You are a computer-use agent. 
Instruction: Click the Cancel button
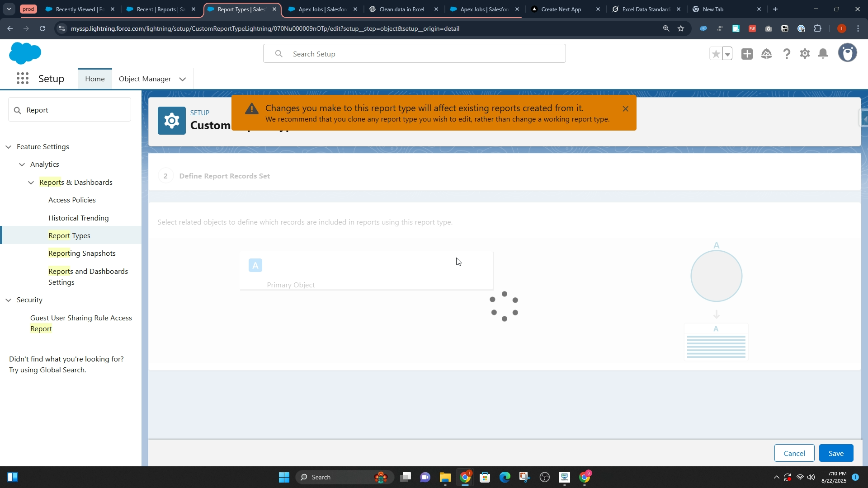pos(794,453)
